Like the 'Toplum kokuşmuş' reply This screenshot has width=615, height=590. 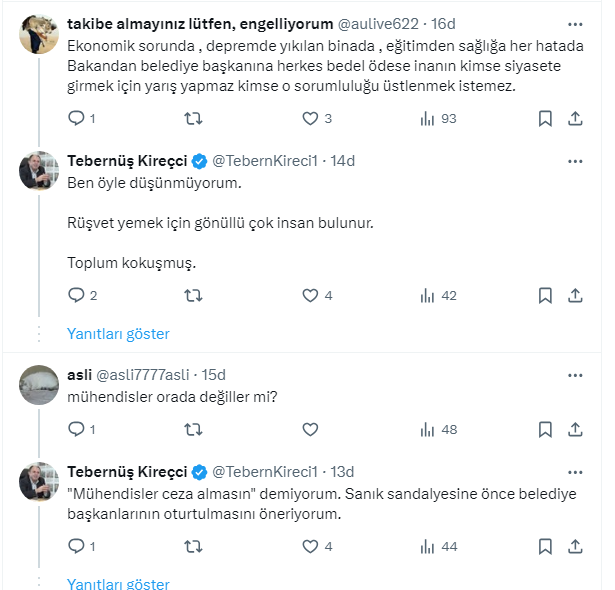pos(310,295)
